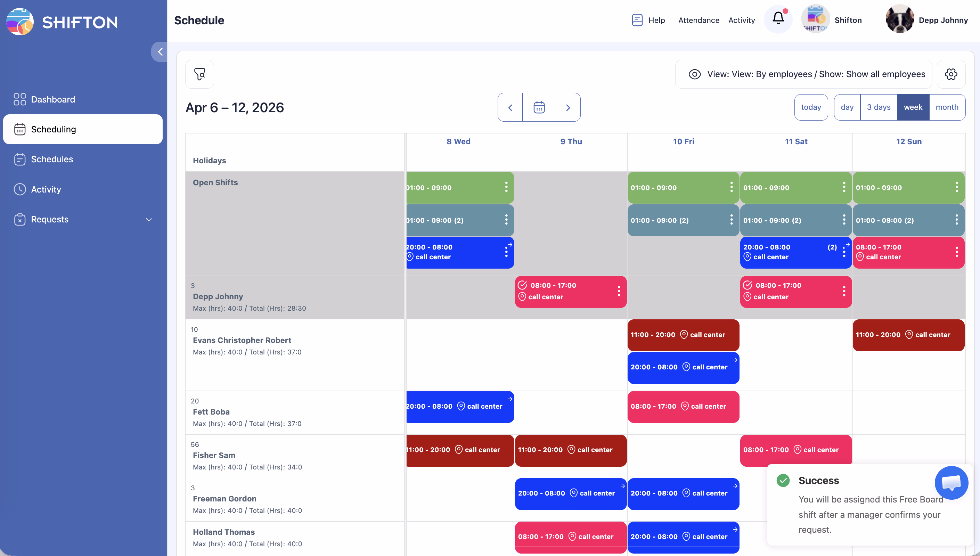Open the schedule filter icon
This screenshot has height=556, width=980.
tap(199, 74)
